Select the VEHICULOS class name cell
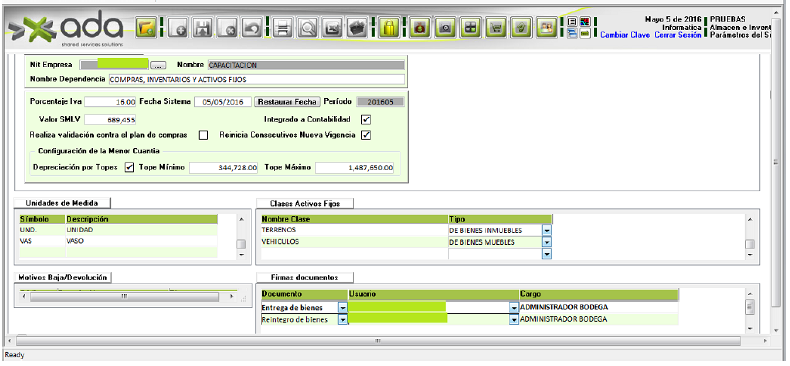This screenshot has width=790, height=366. pos(354,242)
